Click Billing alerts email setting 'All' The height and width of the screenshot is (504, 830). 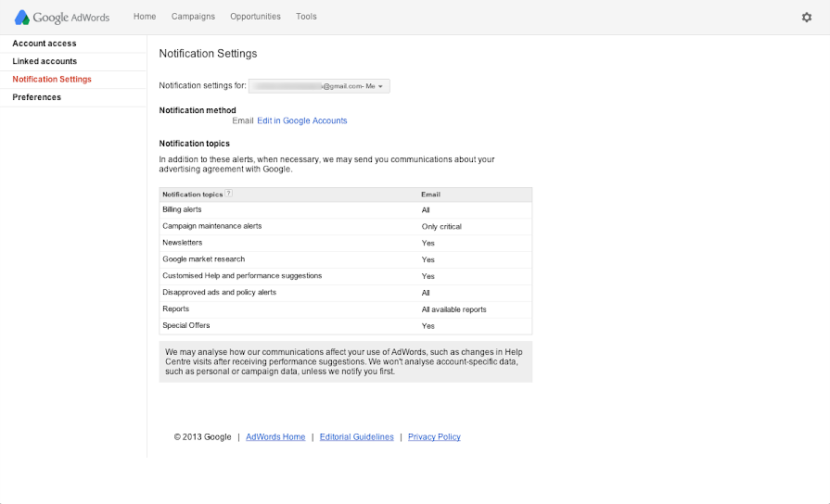[x=426, y=210]
